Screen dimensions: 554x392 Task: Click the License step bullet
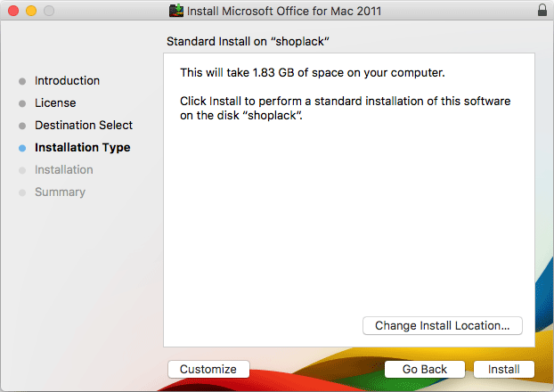22,103
